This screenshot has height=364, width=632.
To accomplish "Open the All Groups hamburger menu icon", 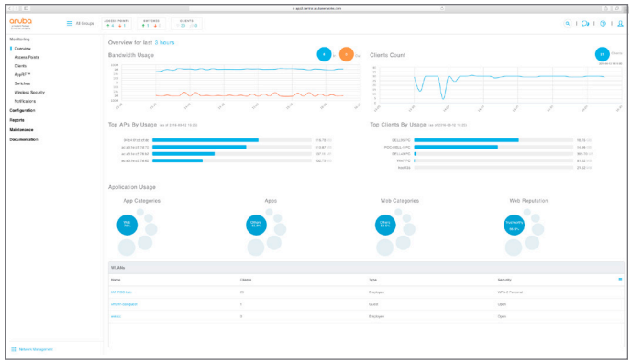I will tap(70, 23).
